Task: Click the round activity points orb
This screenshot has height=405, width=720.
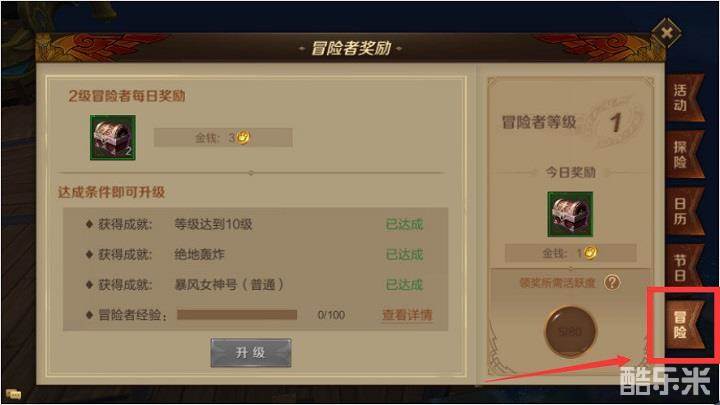Action: [x=570, y=332]
